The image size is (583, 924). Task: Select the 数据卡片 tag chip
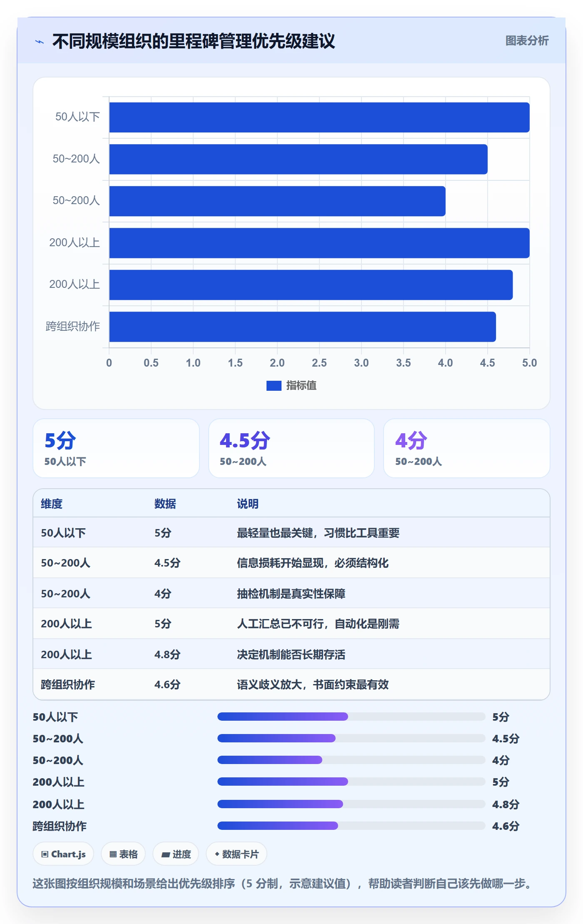click(237, 854)
